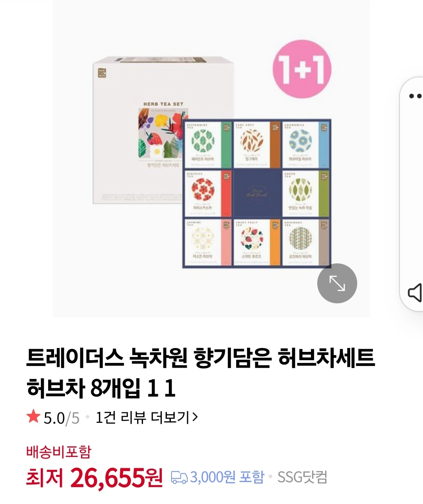This screenshot has width=423, height=504.
Task: Open 1건 리뷰 더보기 reviews link
Action: pos(146,417)
